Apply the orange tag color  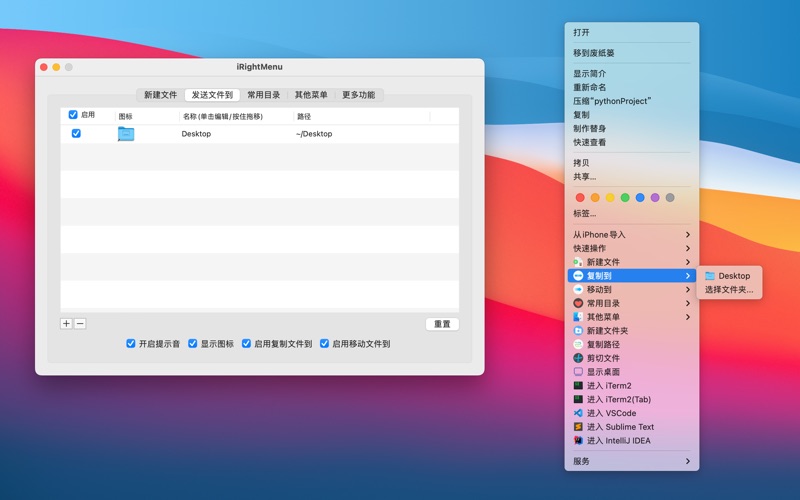pos(595,197)
